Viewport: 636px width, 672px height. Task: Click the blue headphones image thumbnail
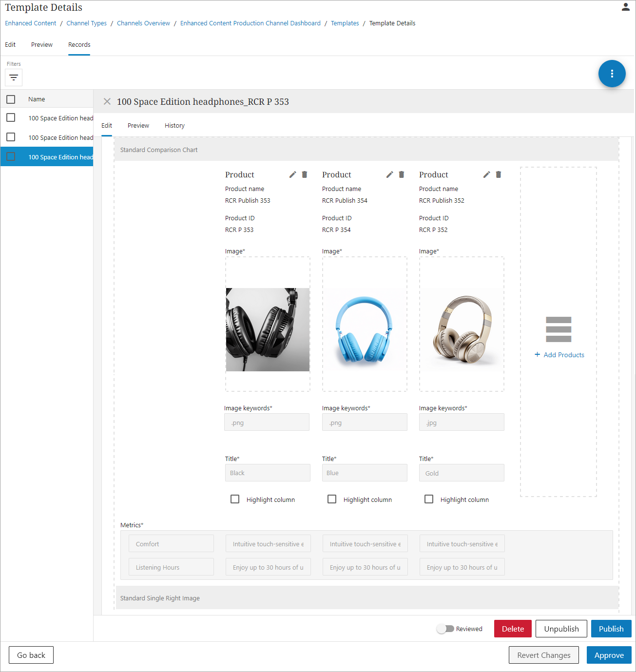365,329
